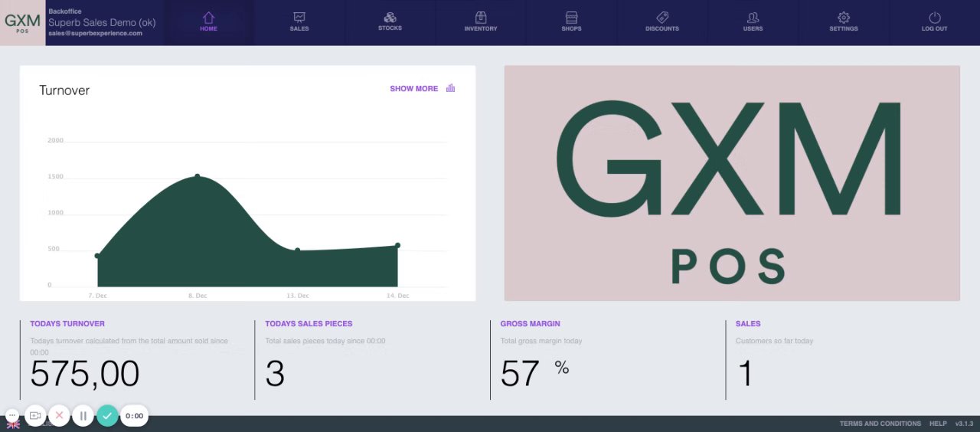Click the sales@superbexperience.com email text
980x432 pixels.
95,34
